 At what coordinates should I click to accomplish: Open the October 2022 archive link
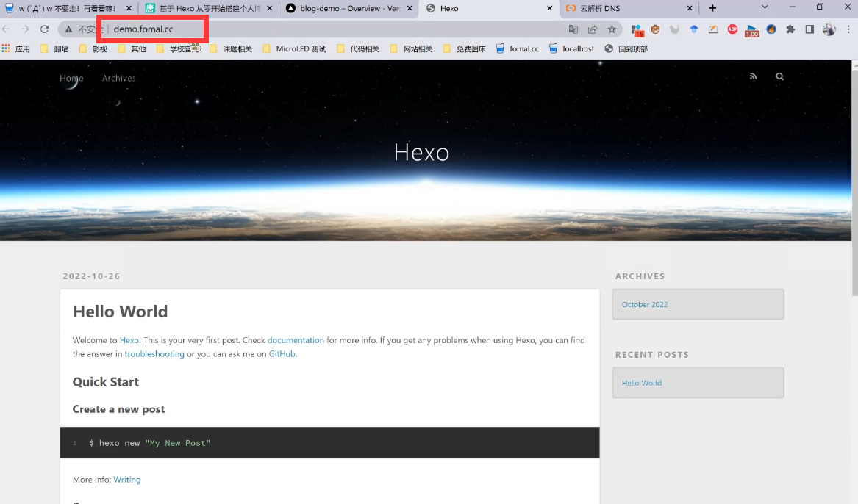645,304
